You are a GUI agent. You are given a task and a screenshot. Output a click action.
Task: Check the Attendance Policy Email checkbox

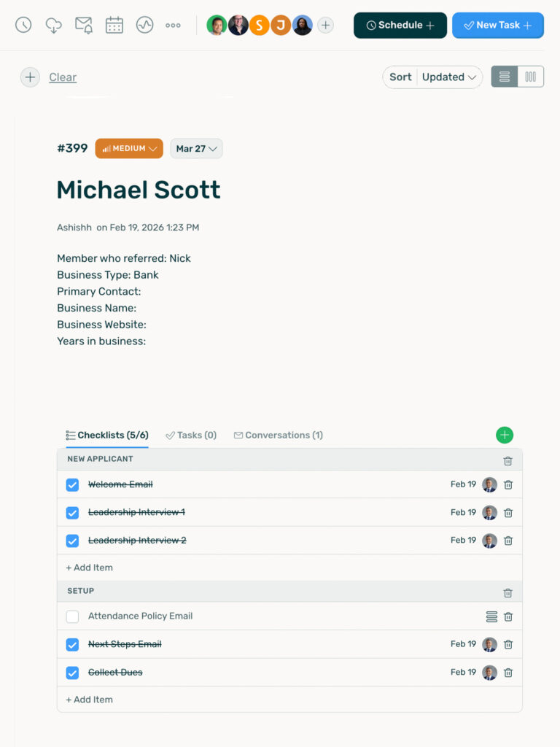coord(72,616)
